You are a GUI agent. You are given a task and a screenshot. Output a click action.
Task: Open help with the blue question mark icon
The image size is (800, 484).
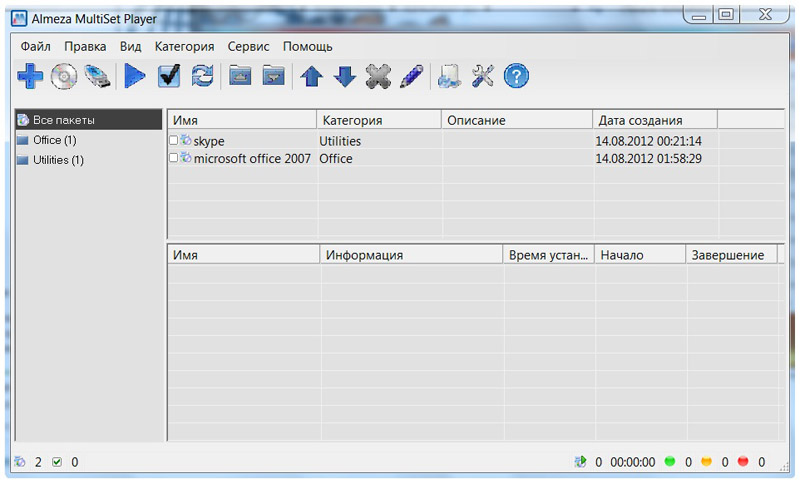click(516, 77)
